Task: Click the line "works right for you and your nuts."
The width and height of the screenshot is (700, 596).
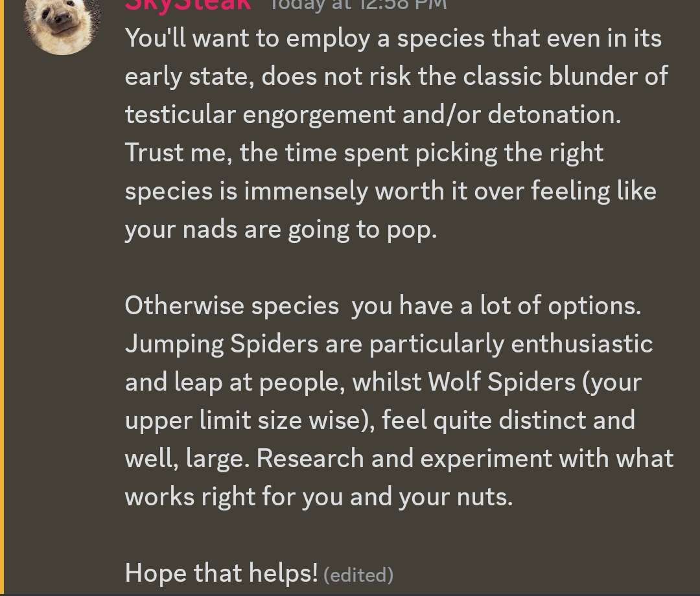Action: (x=319, y=497)
